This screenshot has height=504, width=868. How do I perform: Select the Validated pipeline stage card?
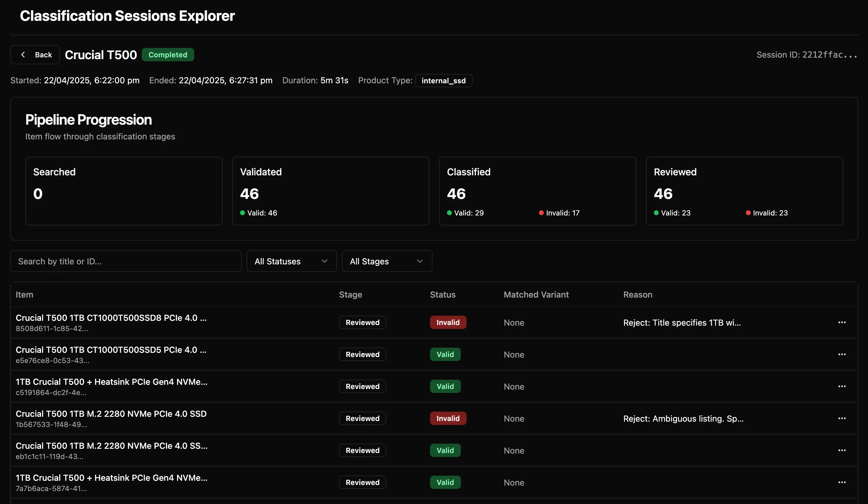(x=330, y=191)
